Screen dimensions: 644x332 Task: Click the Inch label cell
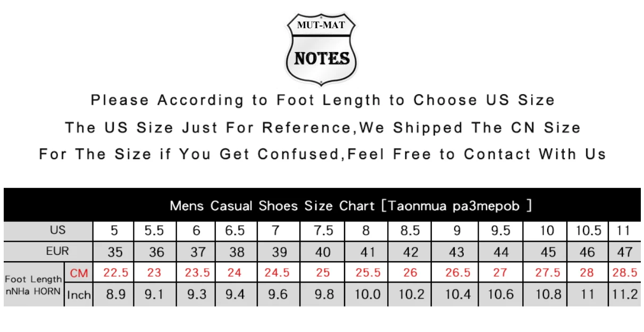(79, 294)
